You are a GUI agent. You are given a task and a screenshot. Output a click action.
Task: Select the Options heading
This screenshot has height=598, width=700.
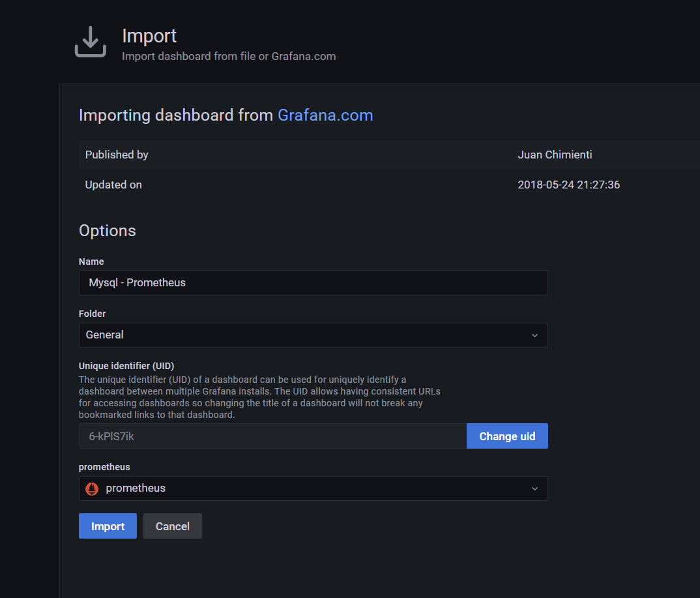click(107, 231)
